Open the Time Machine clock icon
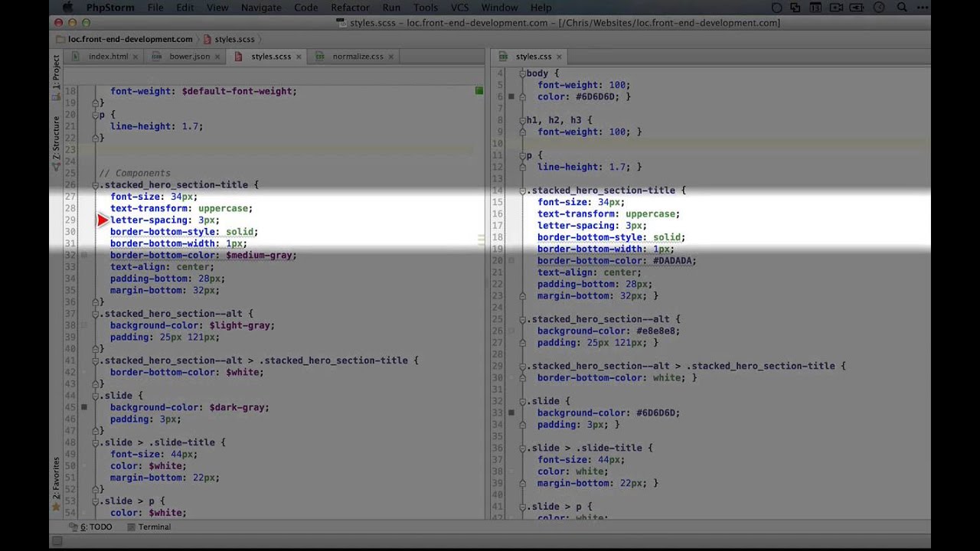 (879, 8)
